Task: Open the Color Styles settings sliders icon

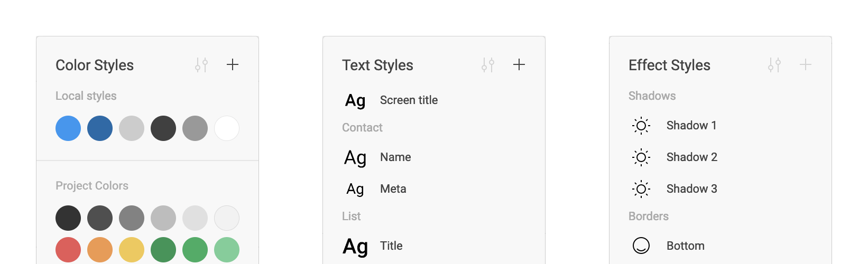Action: pyautogui.click(x=201, y=65)
